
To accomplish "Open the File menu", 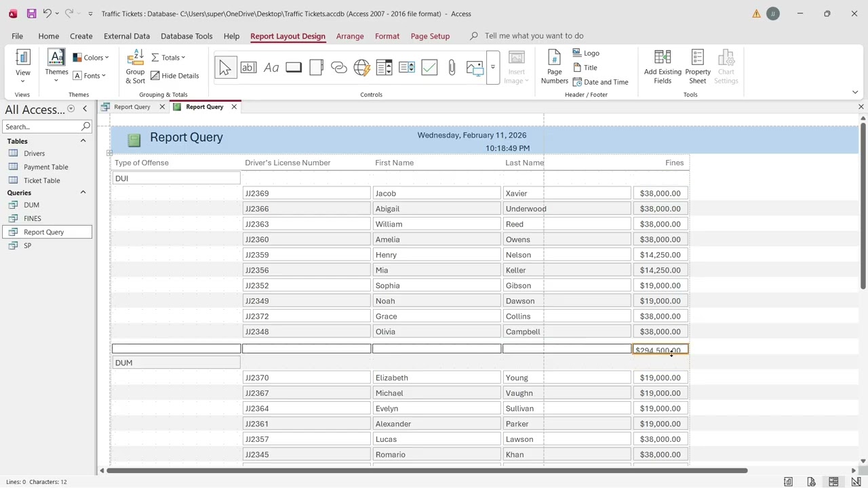I will point(17,36).
